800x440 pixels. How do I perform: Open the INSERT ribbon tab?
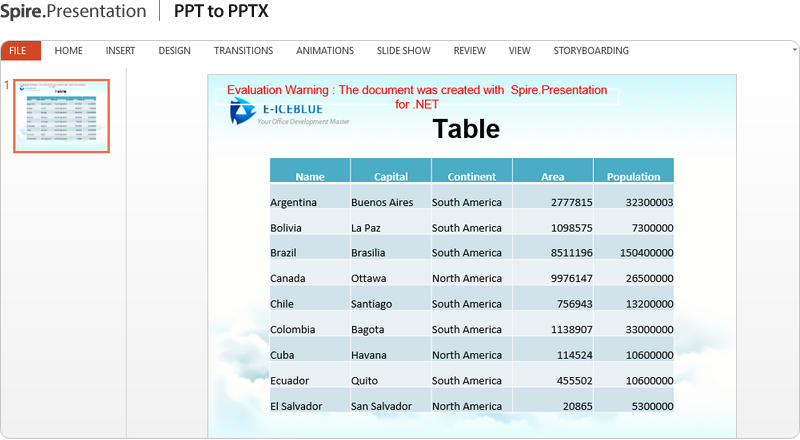(120, 51)
